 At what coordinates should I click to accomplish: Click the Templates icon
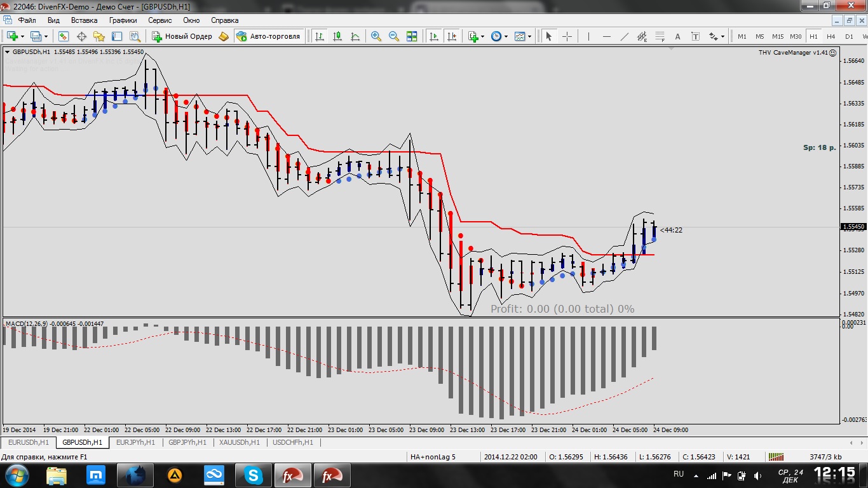coord(520,36)
